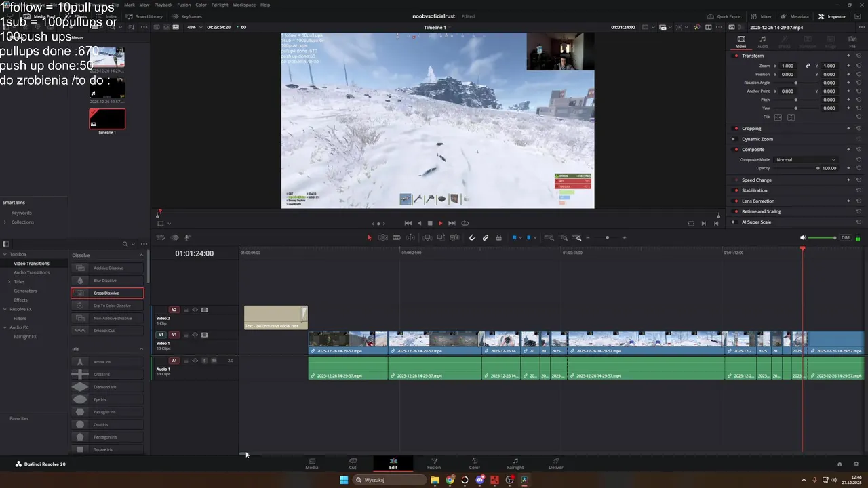The image size is (868, 488).
Task: Open the Fairlight page tab
Action: [x=515, y=464]
